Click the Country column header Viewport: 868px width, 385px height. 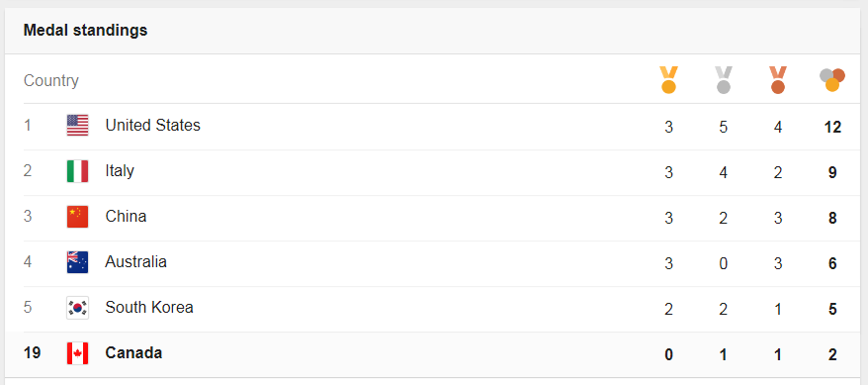coord(51,81)
